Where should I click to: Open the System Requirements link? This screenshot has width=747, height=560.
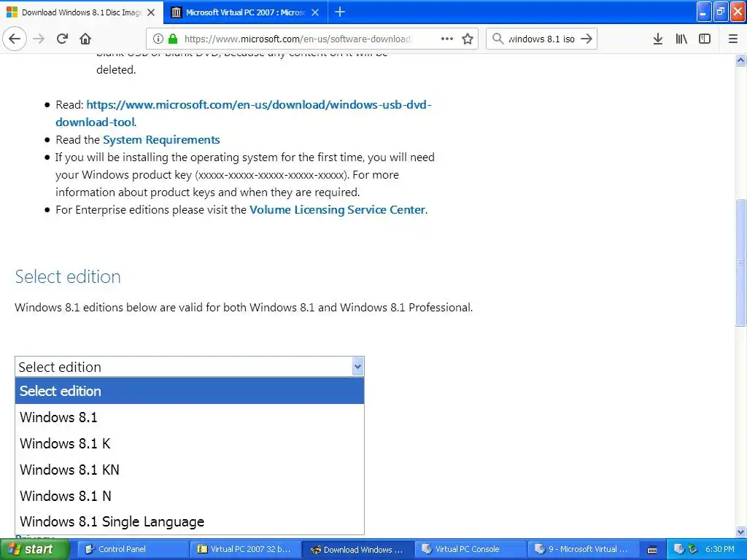pyautogui.click(x=161, y=139)
